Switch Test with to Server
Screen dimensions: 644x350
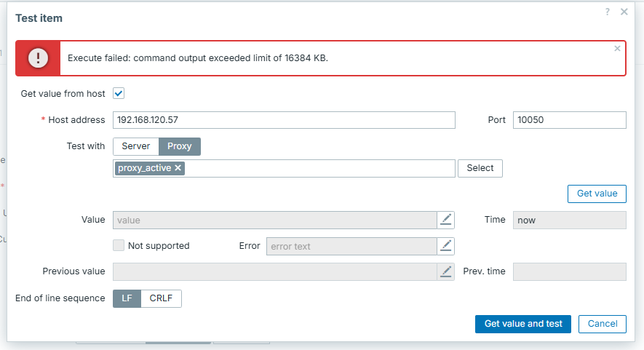136,146
